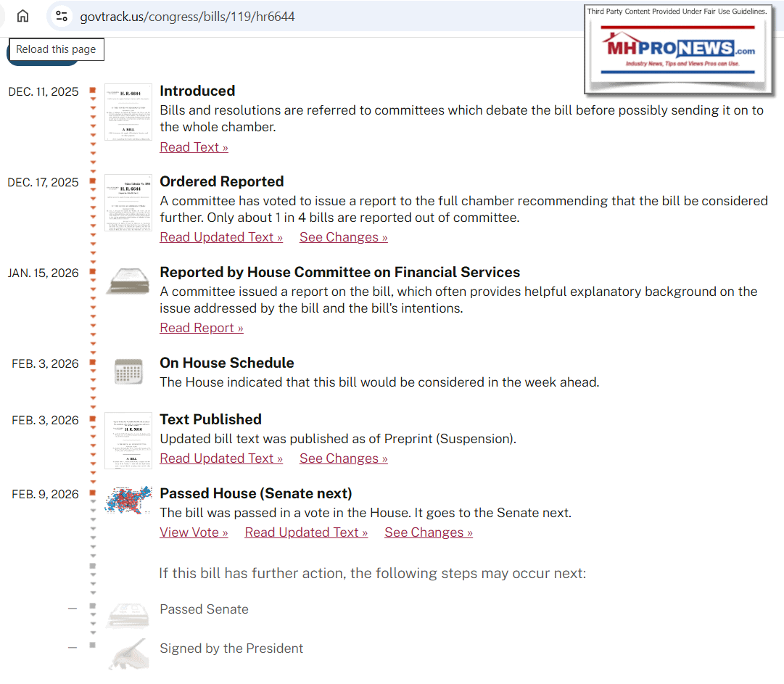784x684 pixels.
Task: Open the Ordered Reported bill thumbnail
Action: (x=128, y=202)
